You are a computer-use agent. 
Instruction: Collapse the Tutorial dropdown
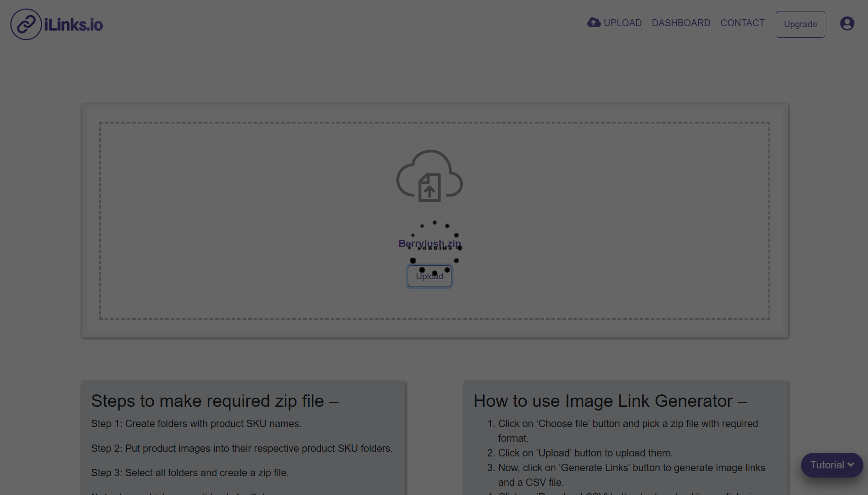pos(831,465)
